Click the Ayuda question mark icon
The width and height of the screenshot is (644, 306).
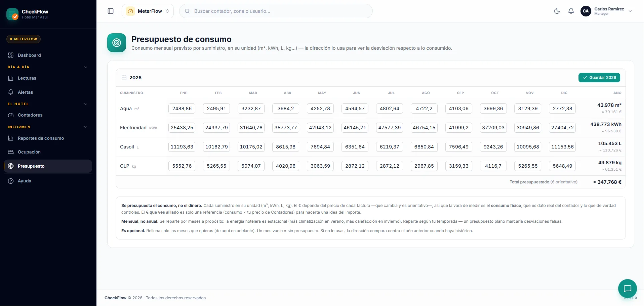[x=11, y=181]
